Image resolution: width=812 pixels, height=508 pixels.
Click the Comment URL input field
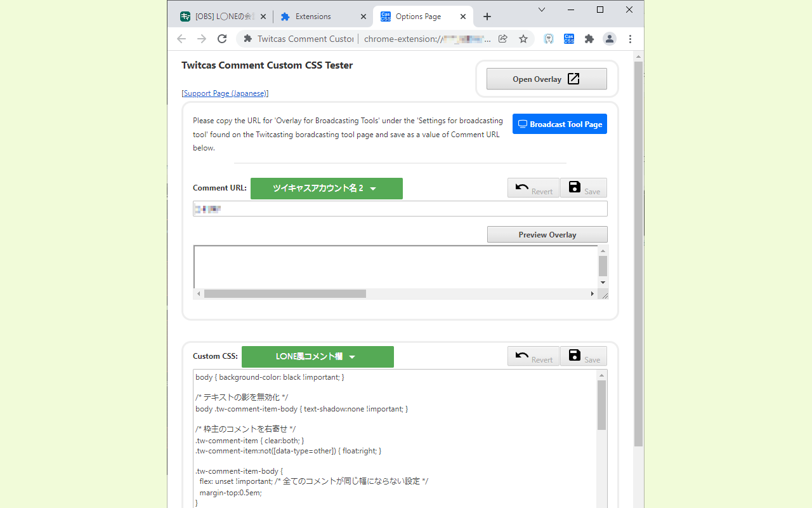pyautogui.click(x=400, y=209)
